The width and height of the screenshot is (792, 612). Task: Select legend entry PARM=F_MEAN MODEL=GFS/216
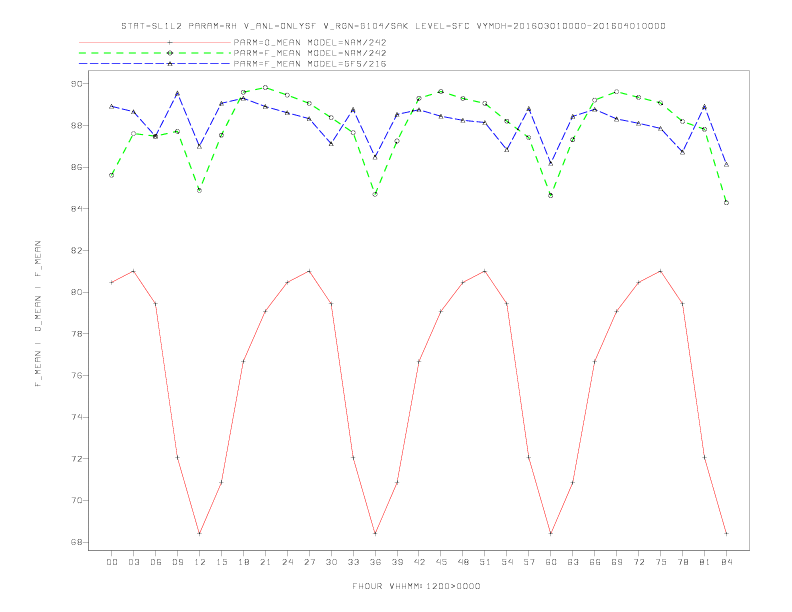pyautogui.click(x=310, y=64)
